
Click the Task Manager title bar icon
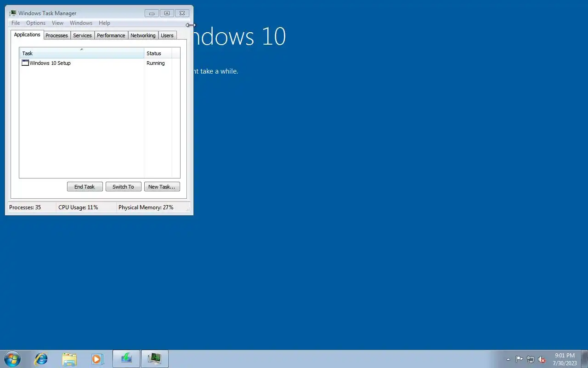tap(13, 13)
